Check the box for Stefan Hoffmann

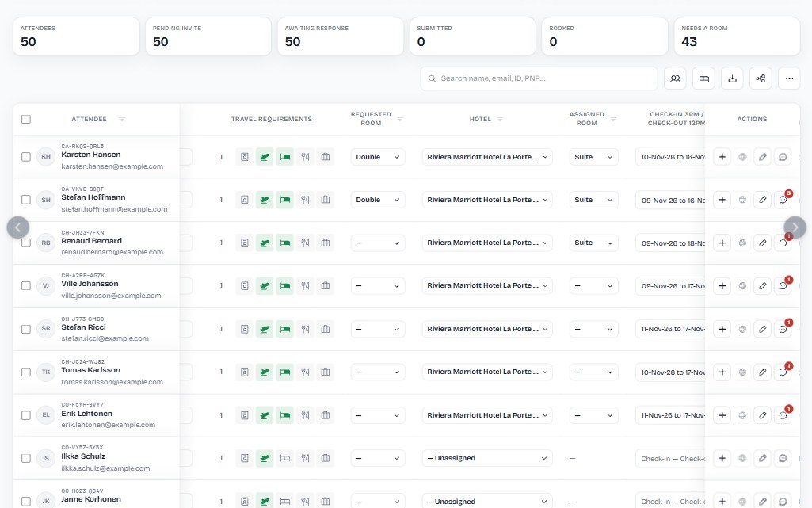26,200
